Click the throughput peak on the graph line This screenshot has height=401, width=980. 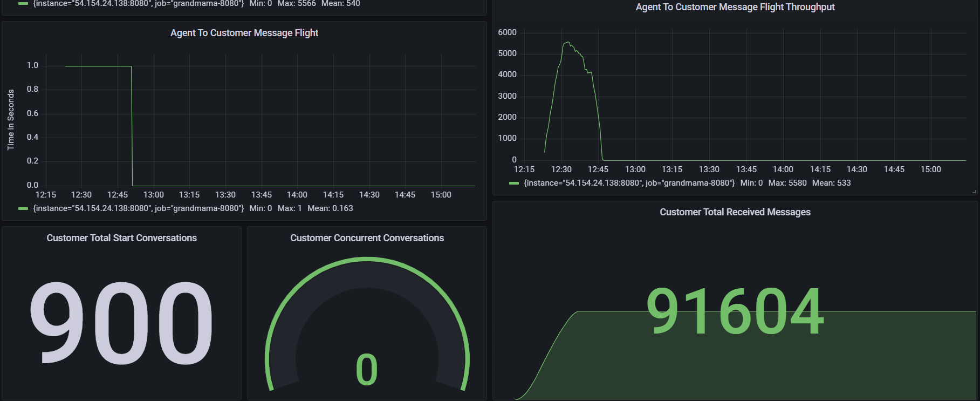click(567, 42)
